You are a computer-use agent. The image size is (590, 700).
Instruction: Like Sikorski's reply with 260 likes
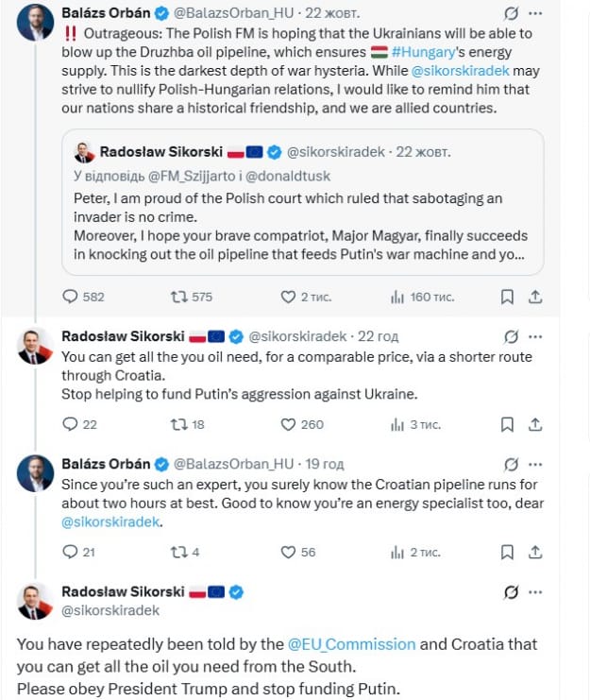(289, 424)
